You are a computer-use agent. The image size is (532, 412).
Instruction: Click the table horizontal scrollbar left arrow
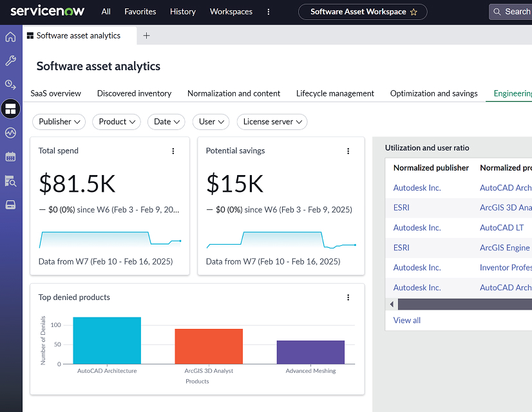pyautogui.click(x=392, y=304)
